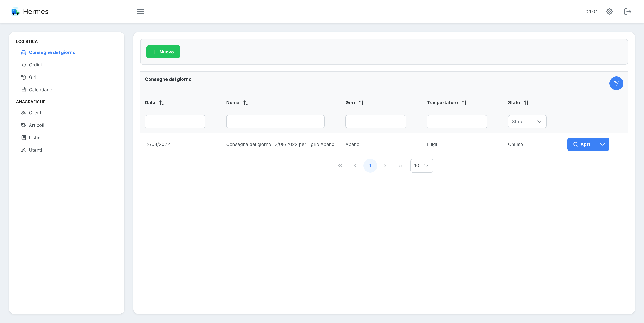Click the green Nuovo button
The height and width of the screenshot is (323, 644).
(x=163, y=52)
